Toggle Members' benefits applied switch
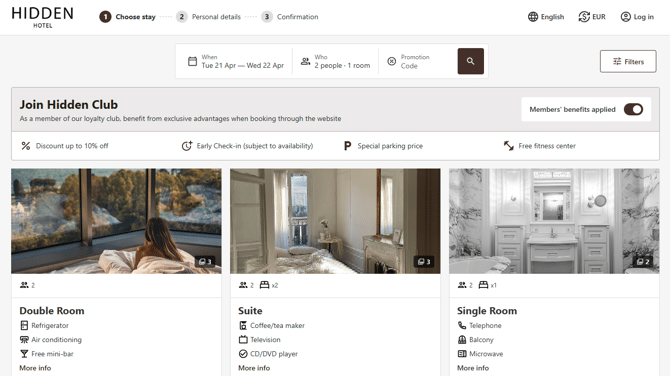The height and width of the screenshot is (376, 670). pos(633,109)
